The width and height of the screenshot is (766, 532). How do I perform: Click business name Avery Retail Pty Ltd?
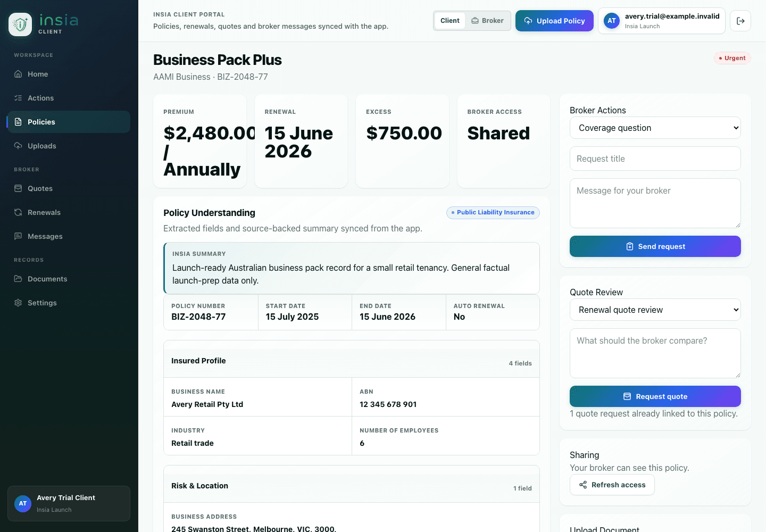pyautogui.click(x=207, y=404)
